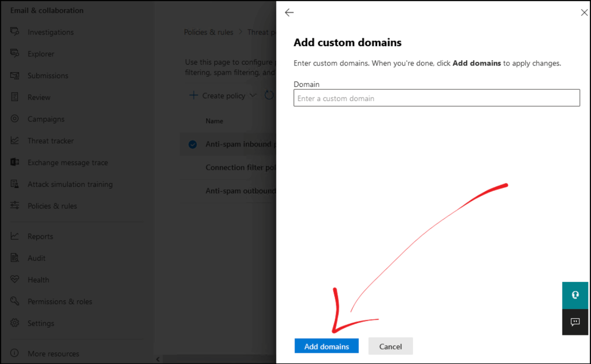Click the Audit document search icon
The height and width of the screenshot is (364, 591).
(15, 257)
